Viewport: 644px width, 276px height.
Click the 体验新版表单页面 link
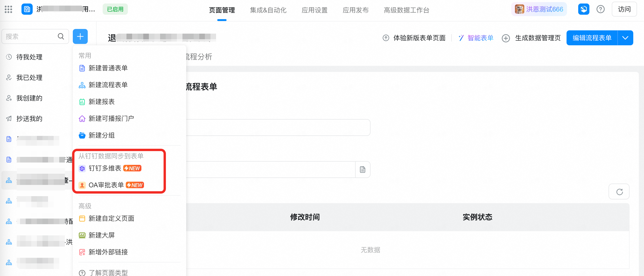click(419, 38)
